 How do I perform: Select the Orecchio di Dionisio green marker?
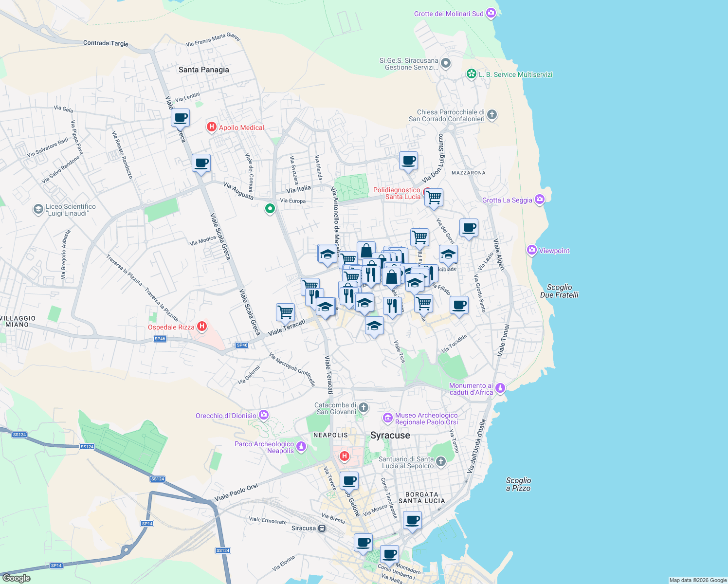pos(263,415)
